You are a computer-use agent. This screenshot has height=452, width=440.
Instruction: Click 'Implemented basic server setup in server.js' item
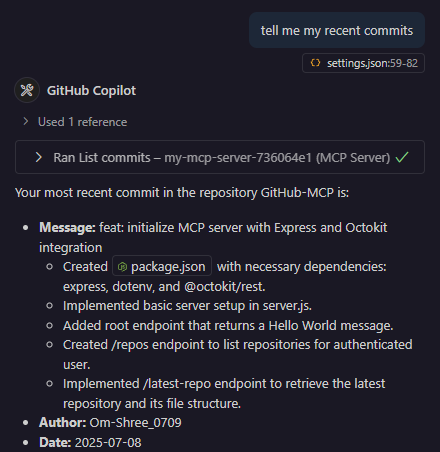pos(187,306)
